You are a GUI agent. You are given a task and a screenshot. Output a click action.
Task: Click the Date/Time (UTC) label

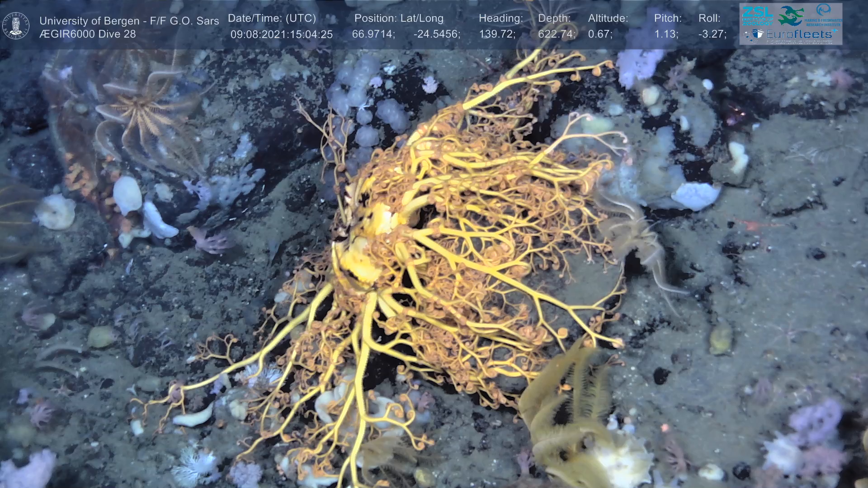(272, 19)
